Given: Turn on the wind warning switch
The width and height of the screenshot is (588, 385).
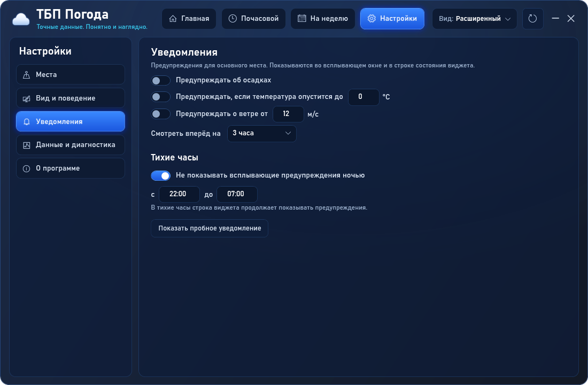Looking at the screenshot, I should click(160, 114).
